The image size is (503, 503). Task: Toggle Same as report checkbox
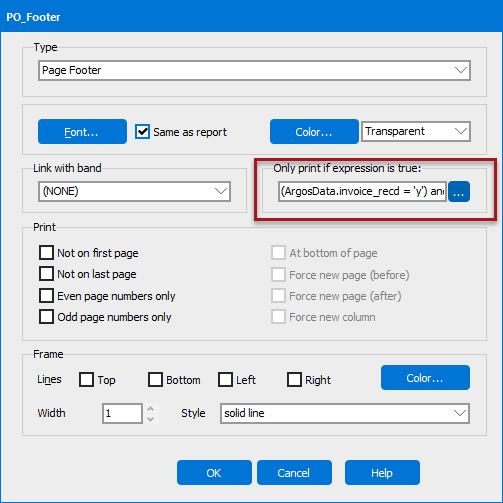142,132
